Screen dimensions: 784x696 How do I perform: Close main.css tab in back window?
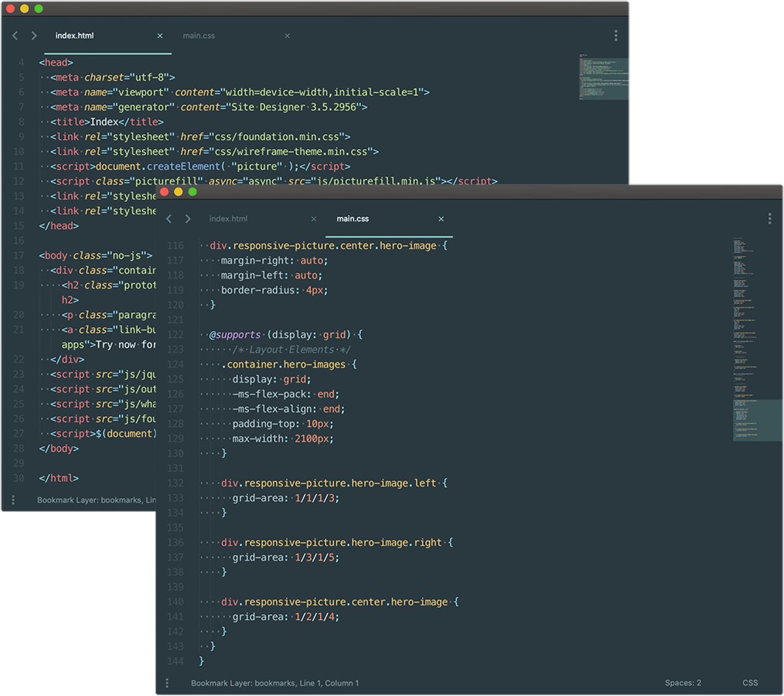coord(287,36)
